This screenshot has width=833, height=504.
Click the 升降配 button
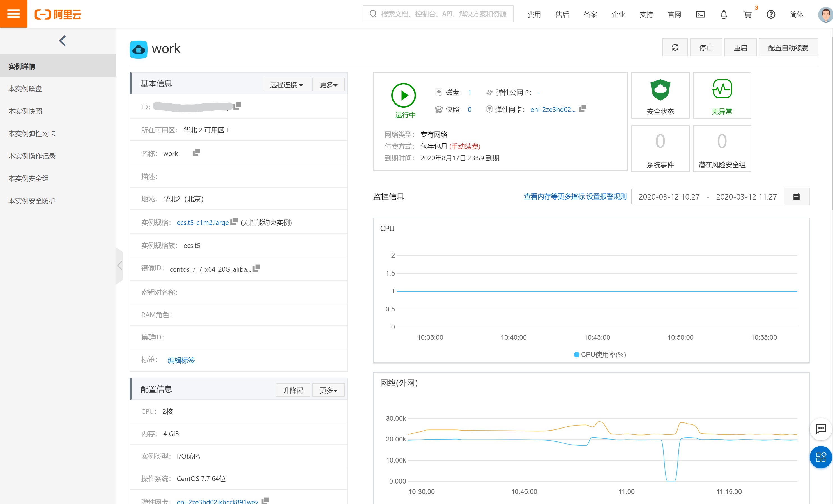(293, 390)
